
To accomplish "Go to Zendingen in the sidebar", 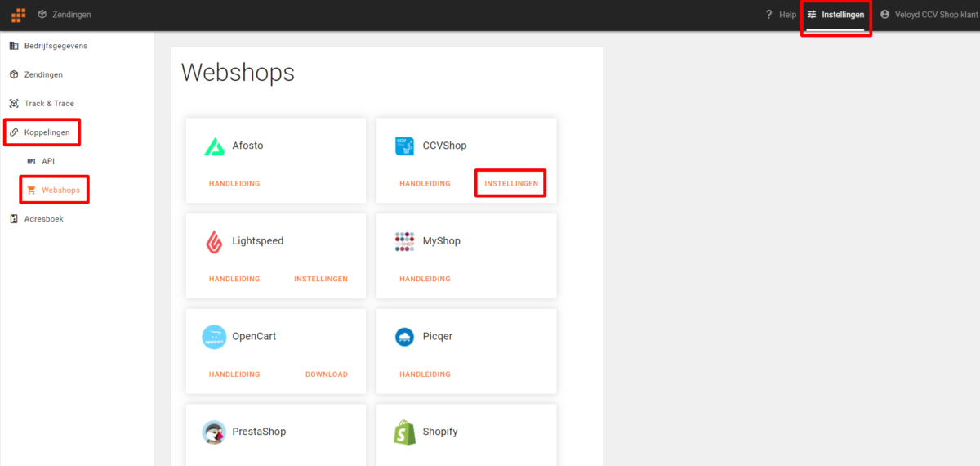I will (43, 74).
